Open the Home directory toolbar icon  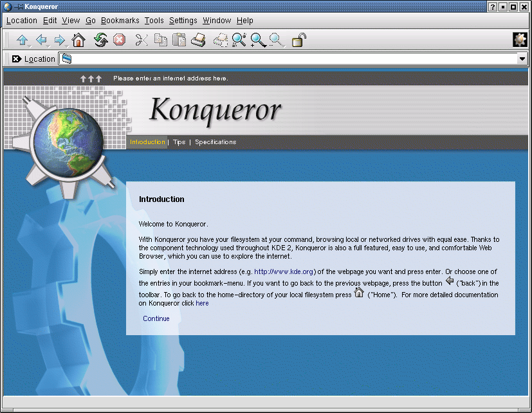(78, 40)
